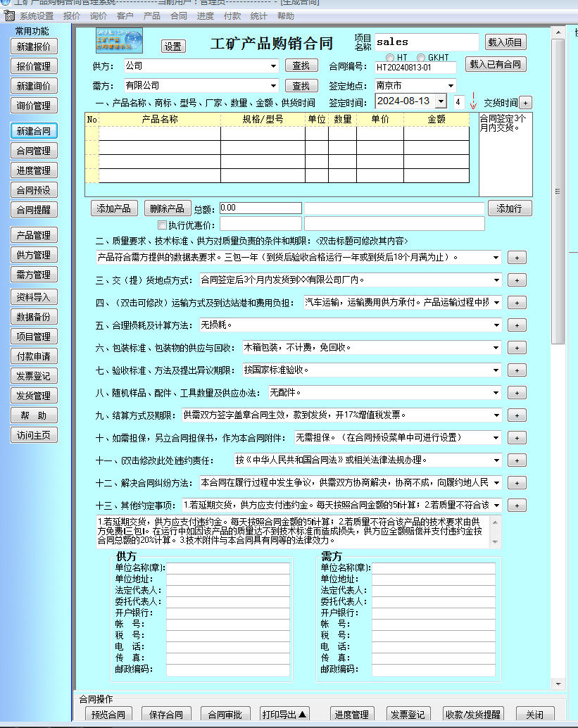Screen dimensions: 578x728
Task: Expand the 合理损耗 无损耗 dropdown
Action: click(x=496, y=325)
